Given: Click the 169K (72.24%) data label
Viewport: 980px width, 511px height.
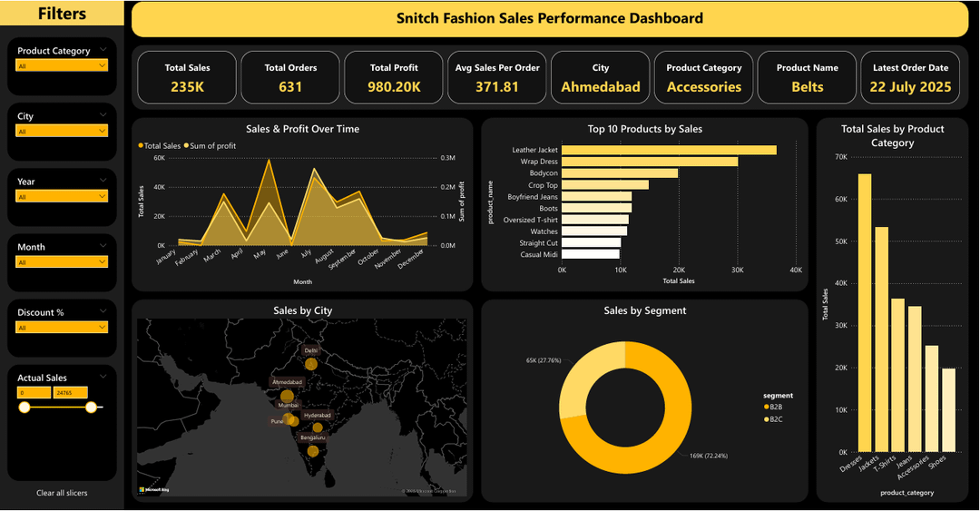Looking at the screenshot, I should point(709,456).
